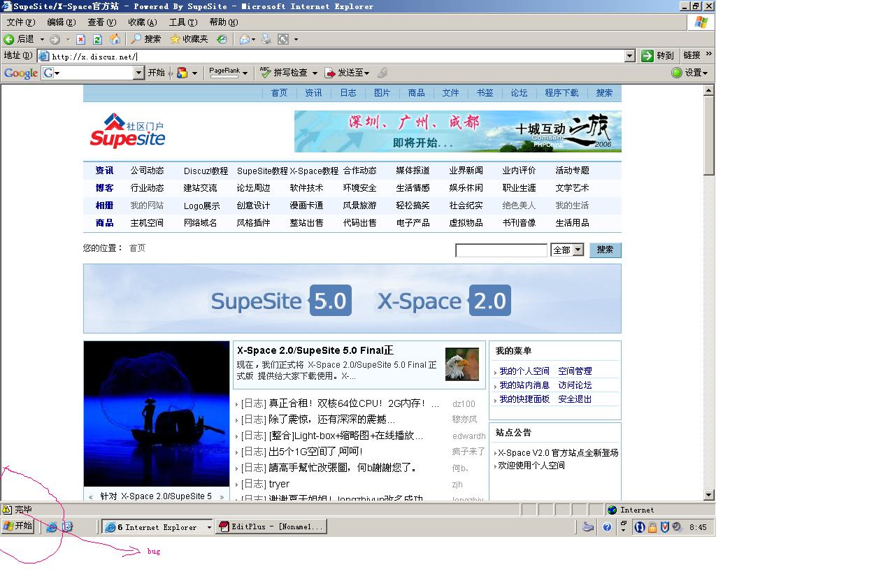Screen dimensions: 895x588
Task: Click the 程序下载 top navigation link
Action: [x=561, y=93]
